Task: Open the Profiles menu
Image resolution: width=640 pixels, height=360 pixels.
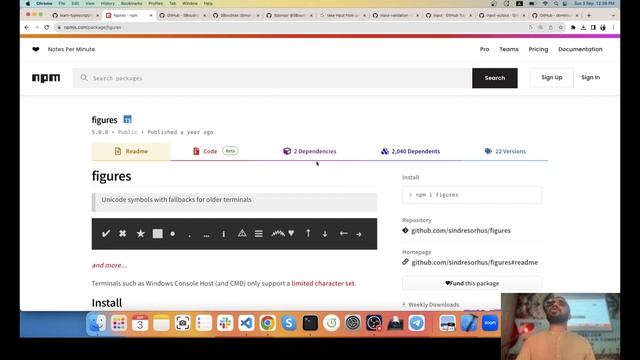Action: coord(156,3)
